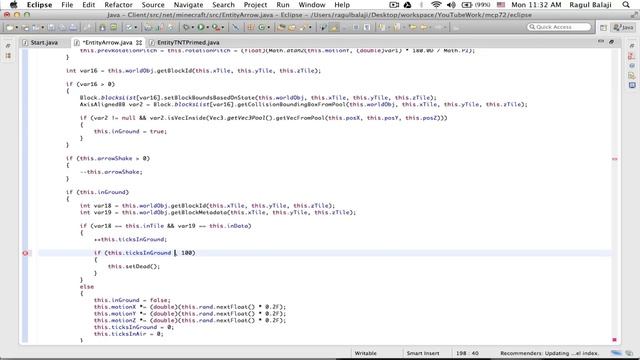
Task: Open the Debug dropdown arrow
Action: coord(193,27)
